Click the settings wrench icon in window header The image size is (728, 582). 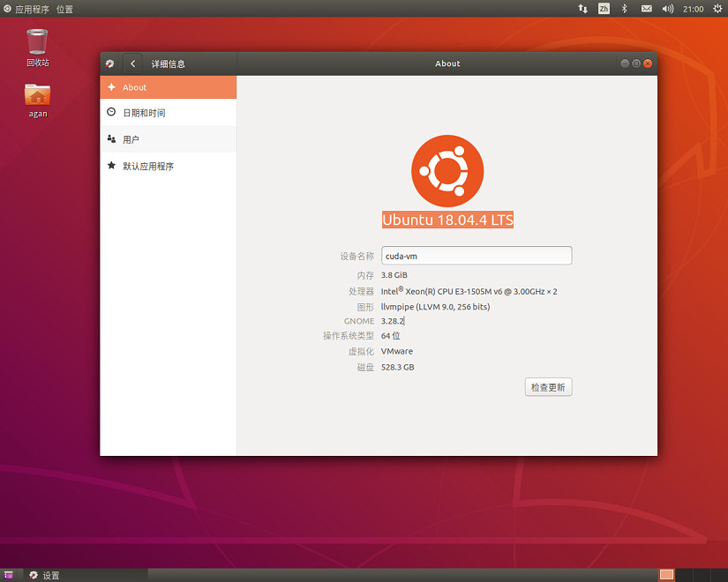(110, 63)
